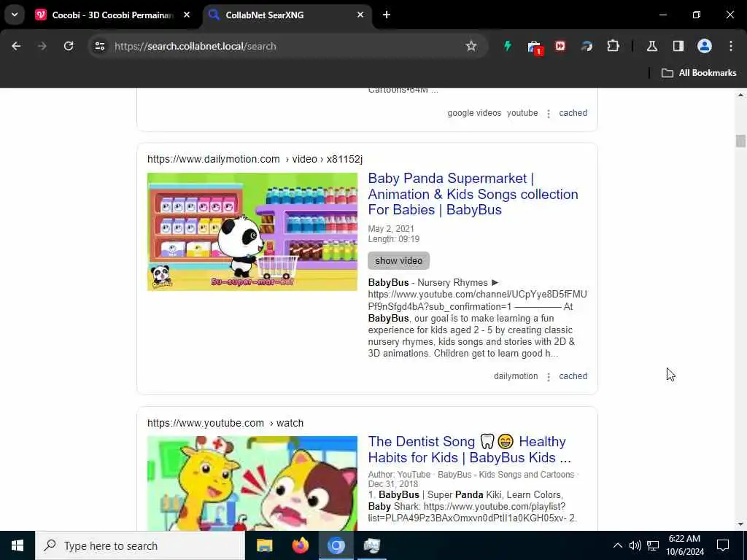Open the taskbar clock and date
747x560 pixels.
click(684, 545)
